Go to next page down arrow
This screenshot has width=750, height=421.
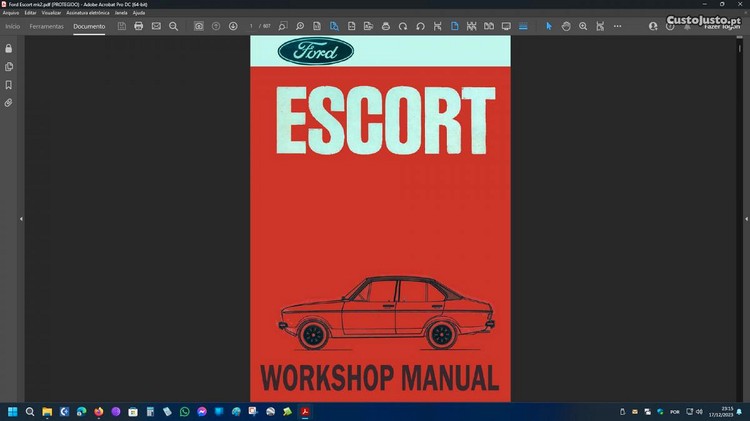233,26
